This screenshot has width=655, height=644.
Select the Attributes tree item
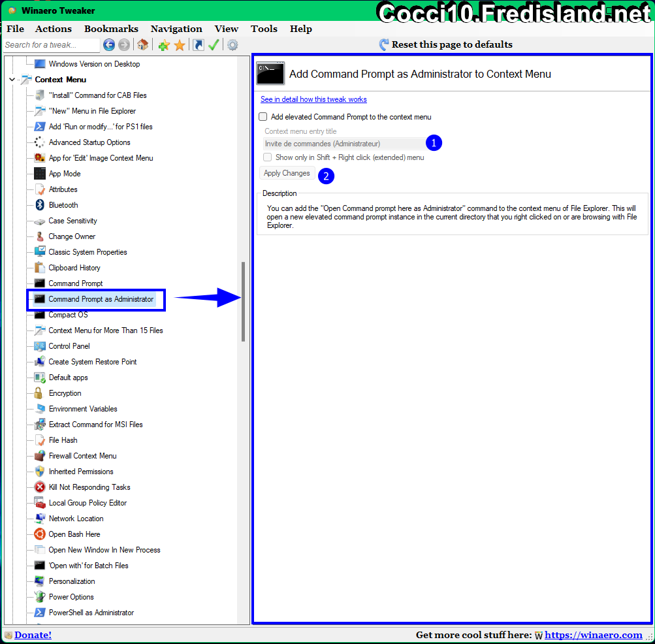pyautogui.click(x=63, y=189)
